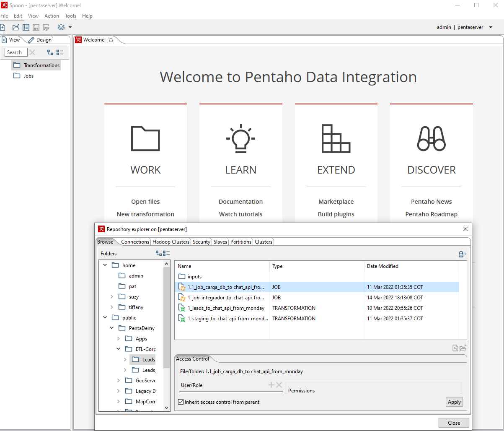Expand the suzy folder

click(x=111, y=297)
